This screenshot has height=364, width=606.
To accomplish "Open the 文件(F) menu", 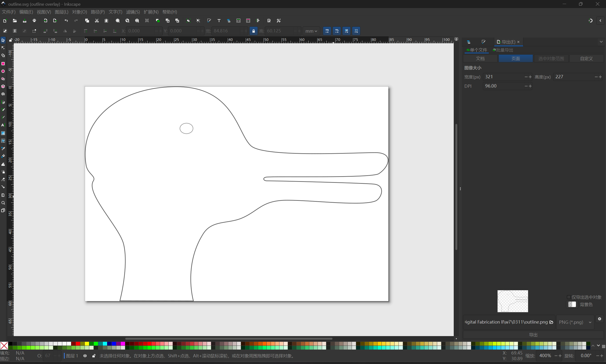I will coord(9,12).
